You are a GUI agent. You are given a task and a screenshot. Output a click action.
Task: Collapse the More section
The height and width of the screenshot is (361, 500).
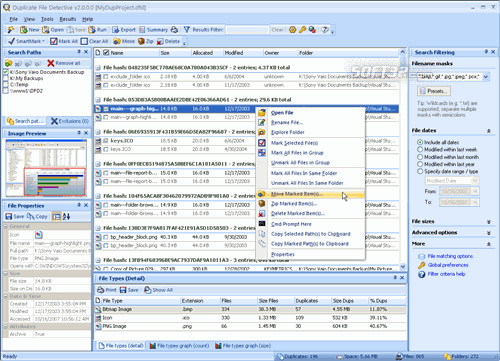[x=489, y=244]
